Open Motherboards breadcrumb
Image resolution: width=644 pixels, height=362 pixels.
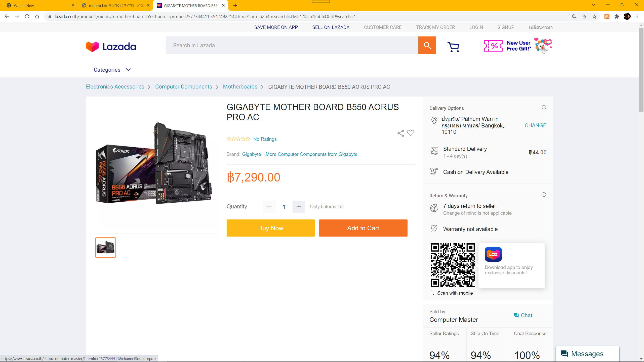pyautogui.click(x=240, y=87)
